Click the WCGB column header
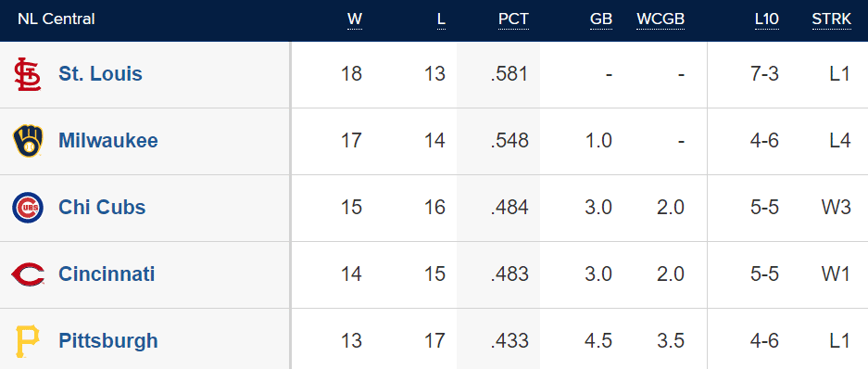The image size is (868, 369). (x=660, y=19)
